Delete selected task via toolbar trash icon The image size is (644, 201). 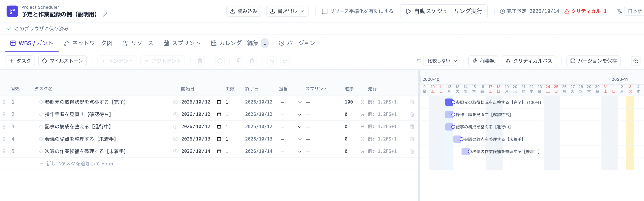click(200, 61)
